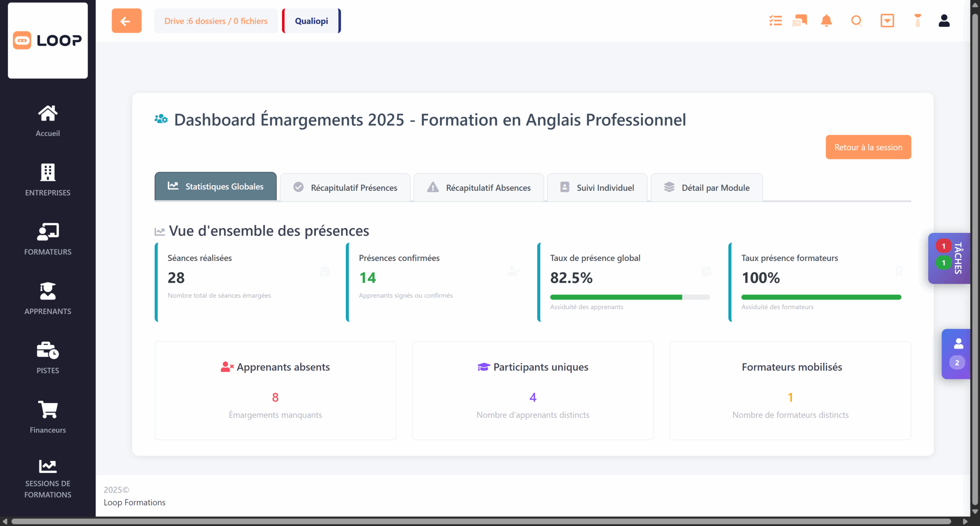Viewport: 980px width, 526px height.
Task: Click Retour à la session button
Action: pos(868,147)
